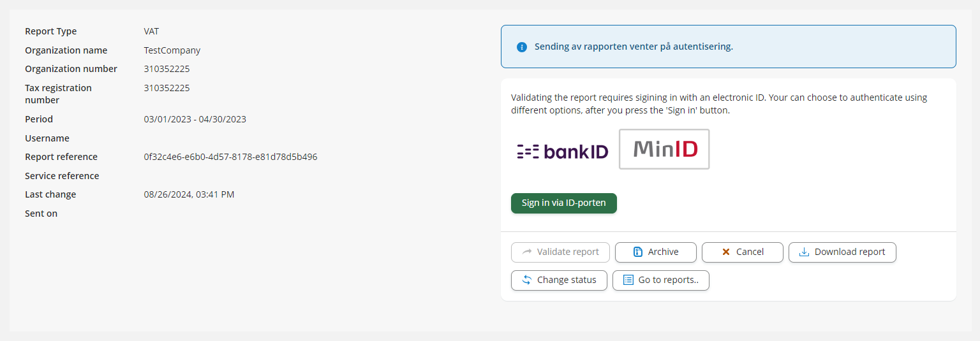
Task: Open the Go to reports button
Action: [x=661, y=280]
